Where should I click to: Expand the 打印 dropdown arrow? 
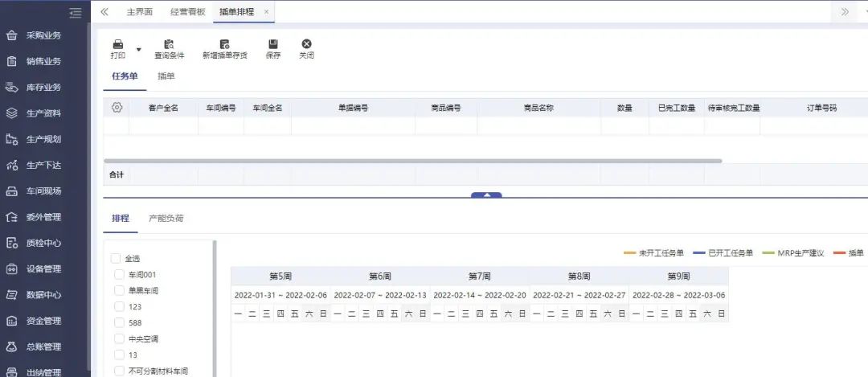coord(138,50)
